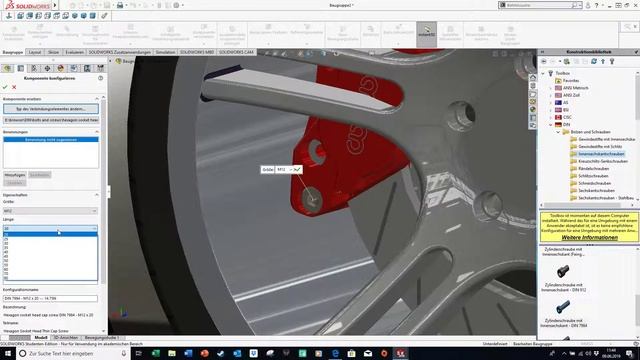
Task: Click the Hinzufügen button
Action: pyautogui.click(x=15, y=175)
